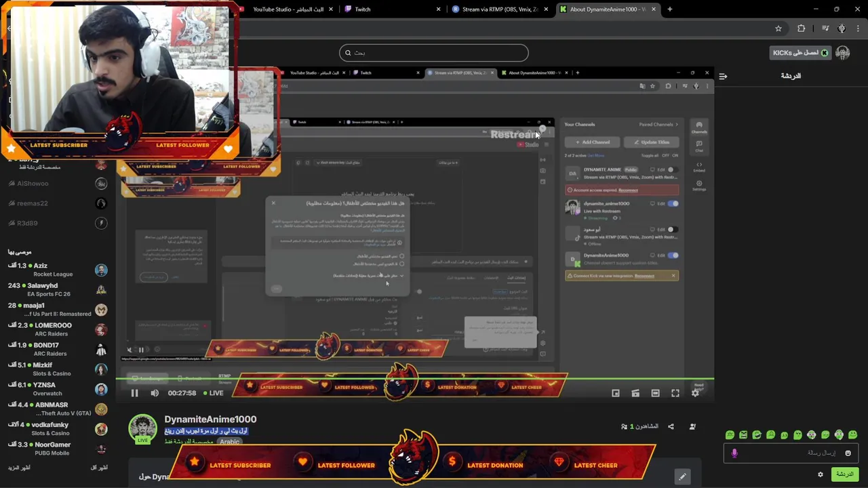Bookmark this page with the star icon
Viewport: 868px width, 488px height.
click(x=778, y=28)
